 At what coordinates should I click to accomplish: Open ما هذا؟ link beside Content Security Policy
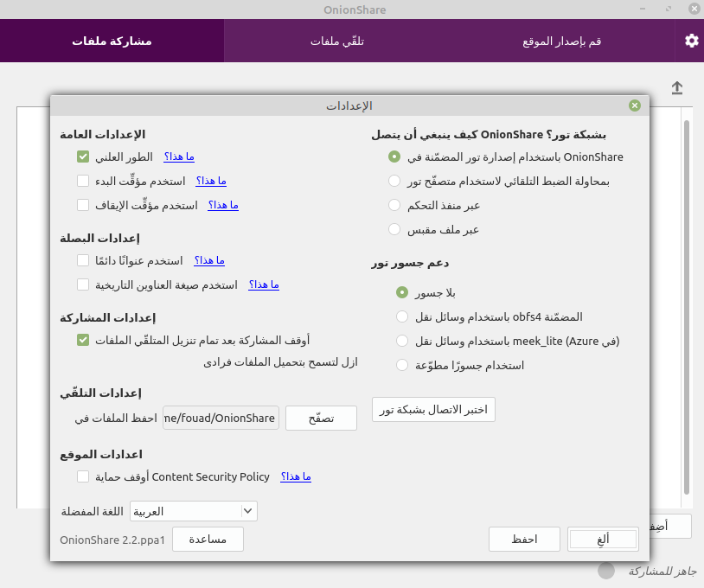click(296, 476)
